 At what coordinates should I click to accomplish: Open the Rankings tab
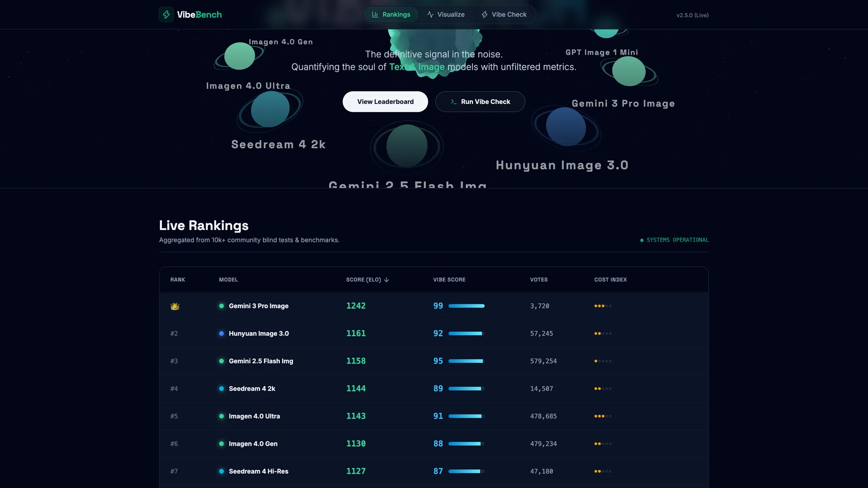(x=391, y=14)
